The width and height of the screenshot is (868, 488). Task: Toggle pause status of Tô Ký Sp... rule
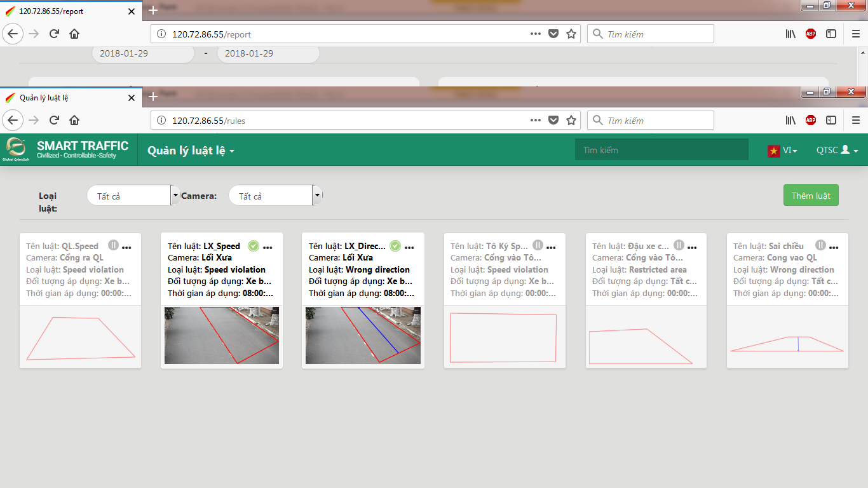coord(538,245)
